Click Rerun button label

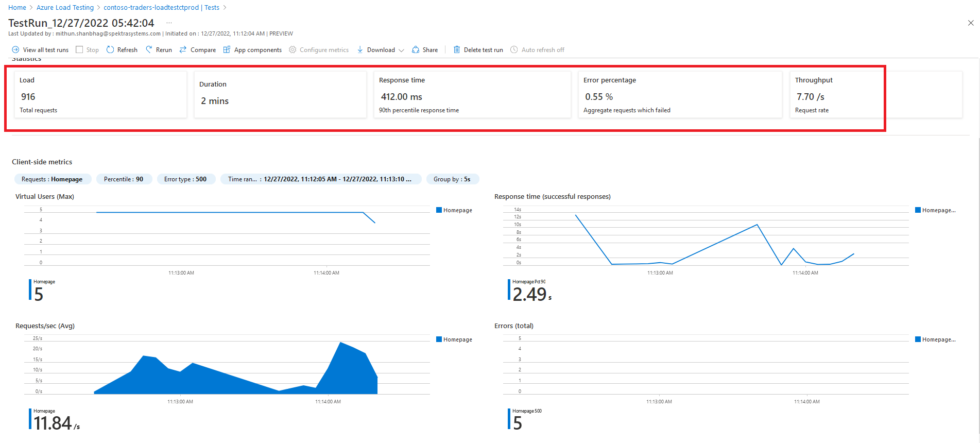click(x=164, y=50)
